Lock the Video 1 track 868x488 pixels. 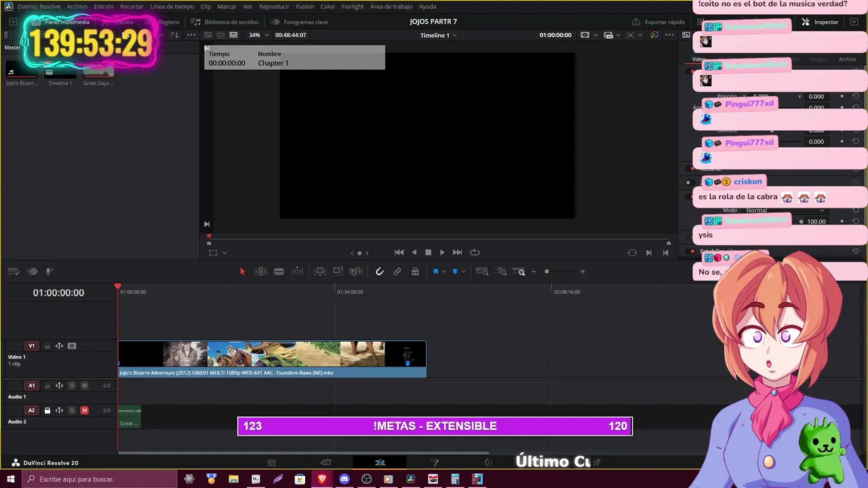point(47,346)
